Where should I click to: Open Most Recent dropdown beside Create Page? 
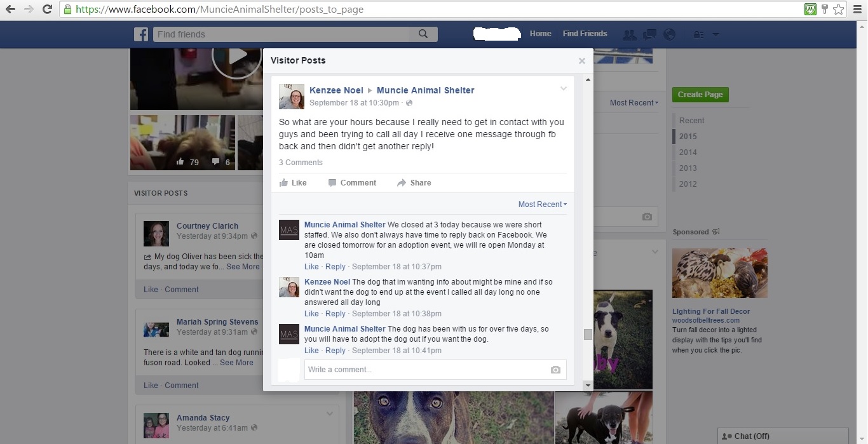pos(634,103)
